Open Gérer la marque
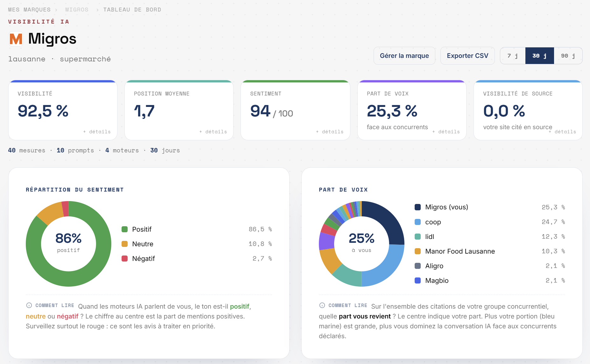The height and width of the screenshot is (364, 590). 404,56
